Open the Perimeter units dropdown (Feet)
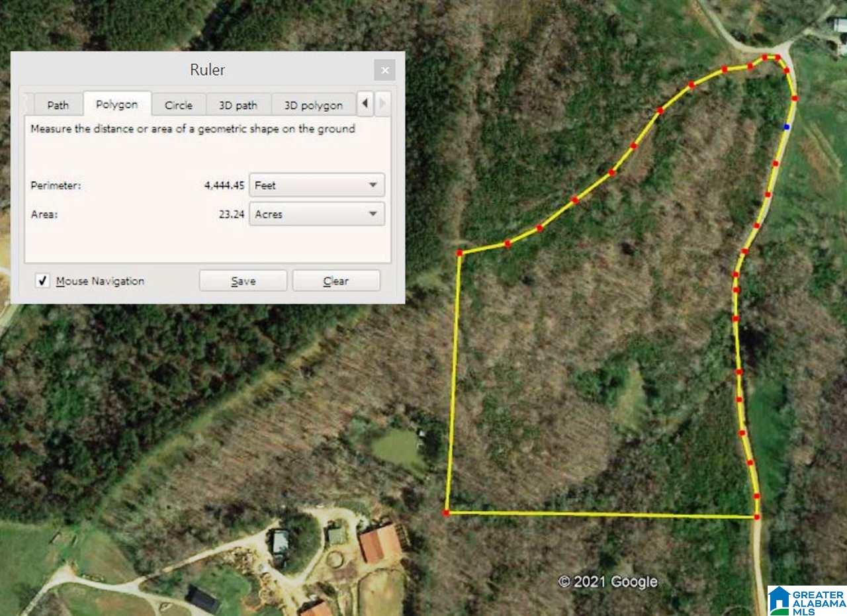This screenshot has width=847, height=616. [x=316, y=185]
